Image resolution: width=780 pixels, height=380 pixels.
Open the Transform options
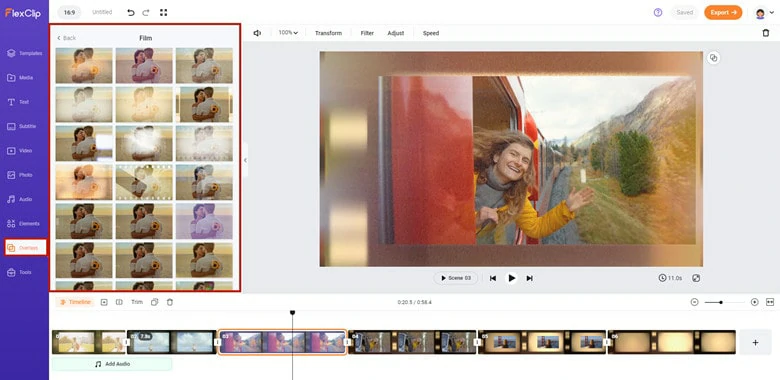(x=328, y=33)
